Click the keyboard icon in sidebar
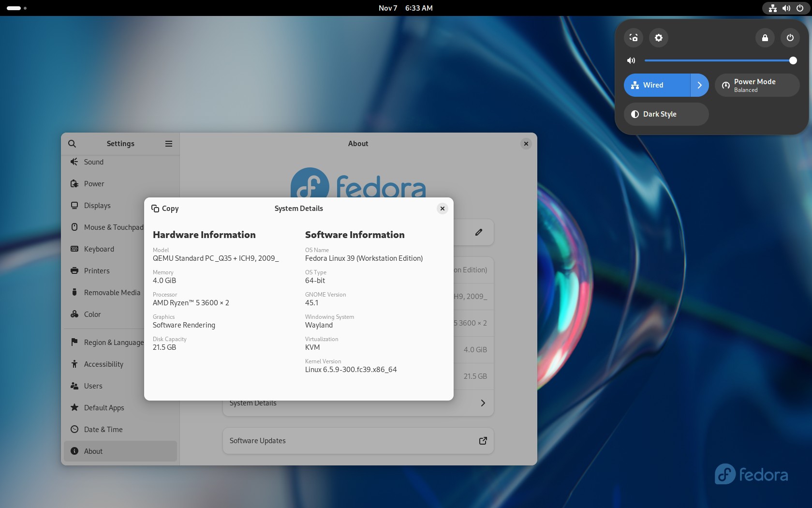 (x=74, y=249)
